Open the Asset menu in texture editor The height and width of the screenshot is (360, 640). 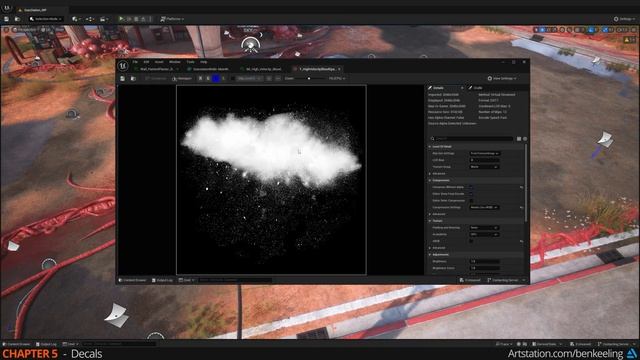(159, 62)
